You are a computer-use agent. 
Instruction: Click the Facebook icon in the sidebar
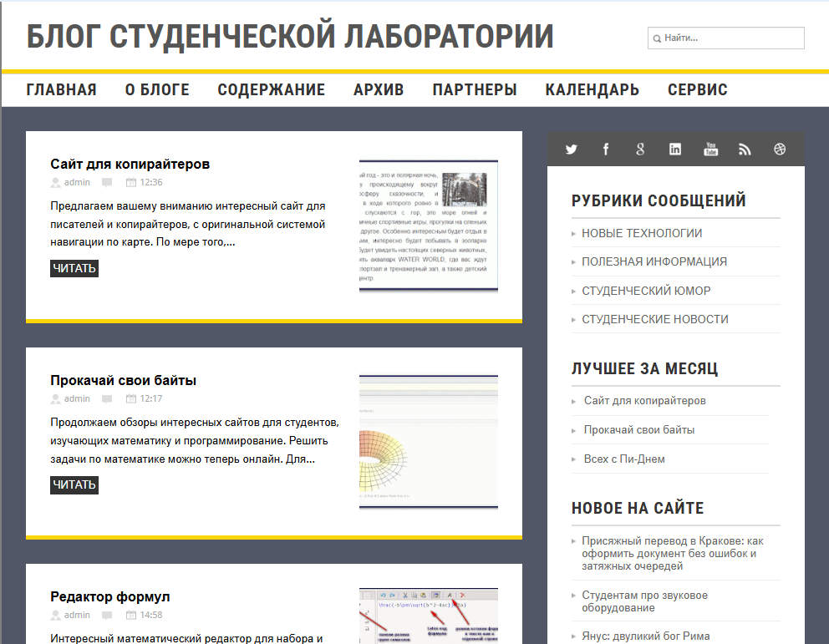tap(605, 149)
